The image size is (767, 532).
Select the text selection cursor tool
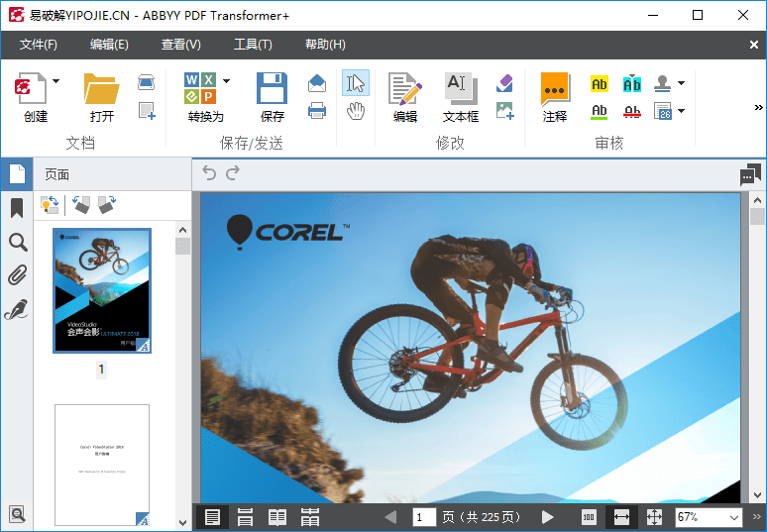click(356, 83)
